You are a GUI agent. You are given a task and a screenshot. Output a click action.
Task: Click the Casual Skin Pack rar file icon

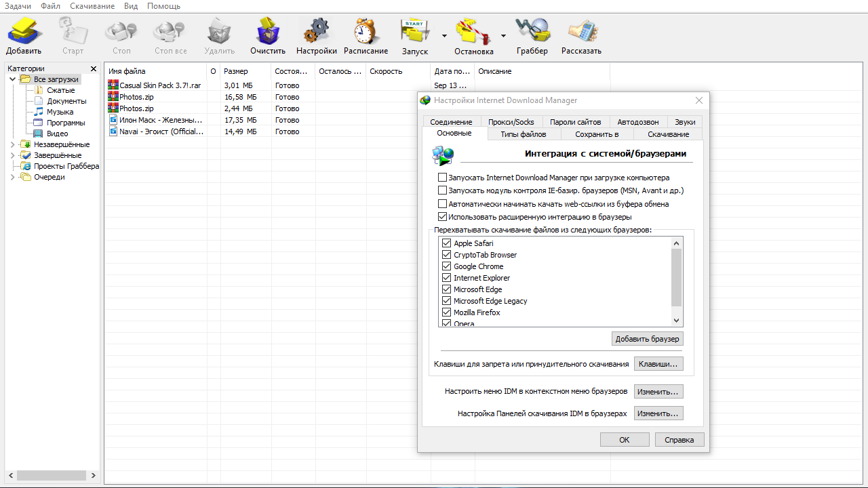click(113, 85)
